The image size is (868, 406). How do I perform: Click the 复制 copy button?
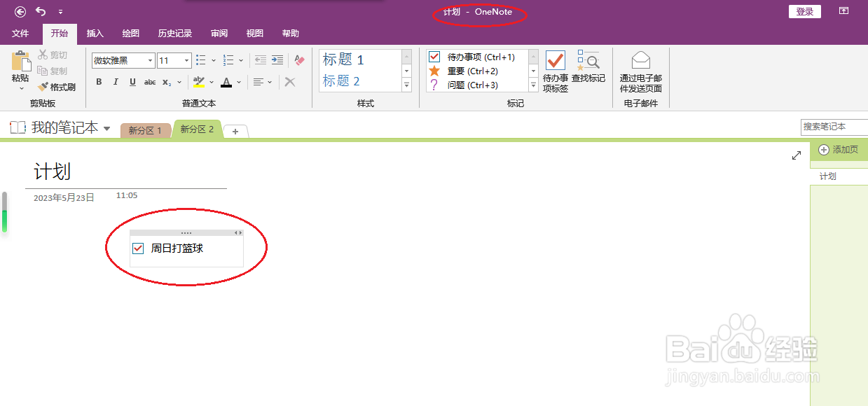tap(53, 71)
